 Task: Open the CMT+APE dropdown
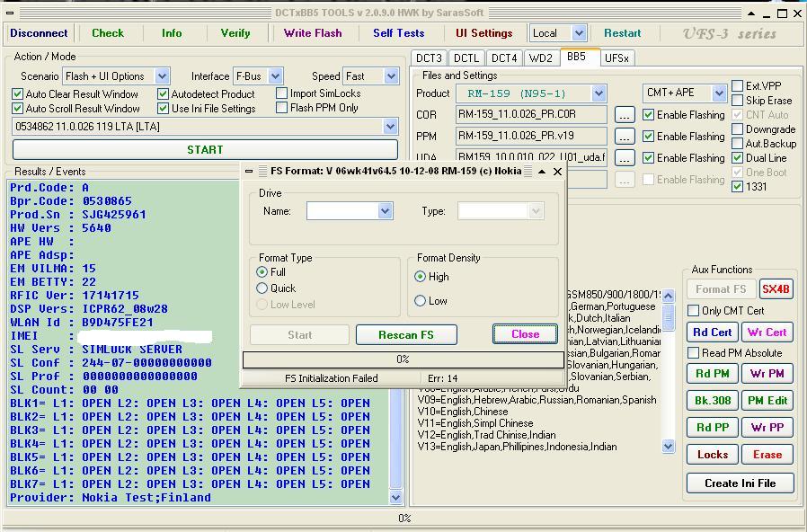point(718,93)
